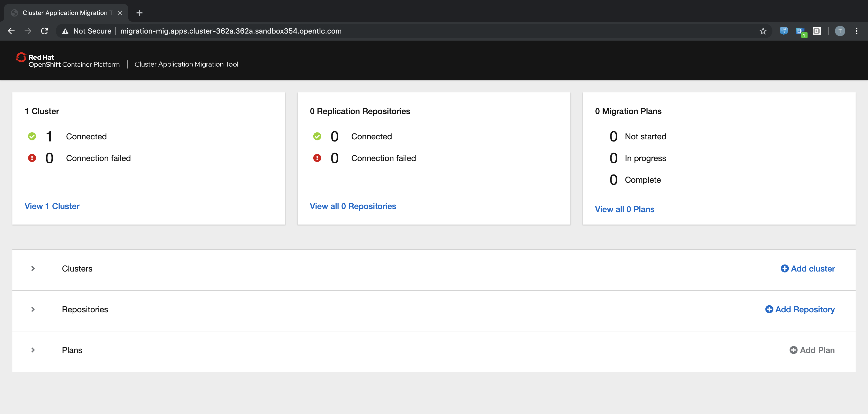Close the Cluster Application Migration tab
The image size is (868, 414).
120,13
